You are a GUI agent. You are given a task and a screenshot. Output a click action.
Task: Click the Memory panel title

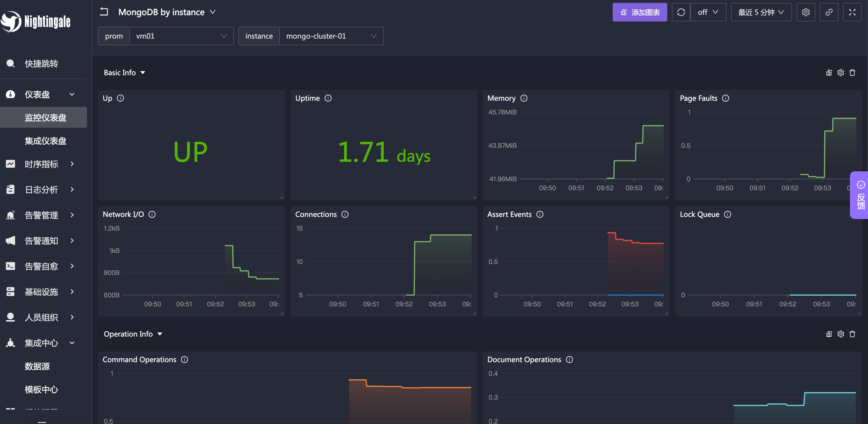pyautogui.click(x=501, y=98)
